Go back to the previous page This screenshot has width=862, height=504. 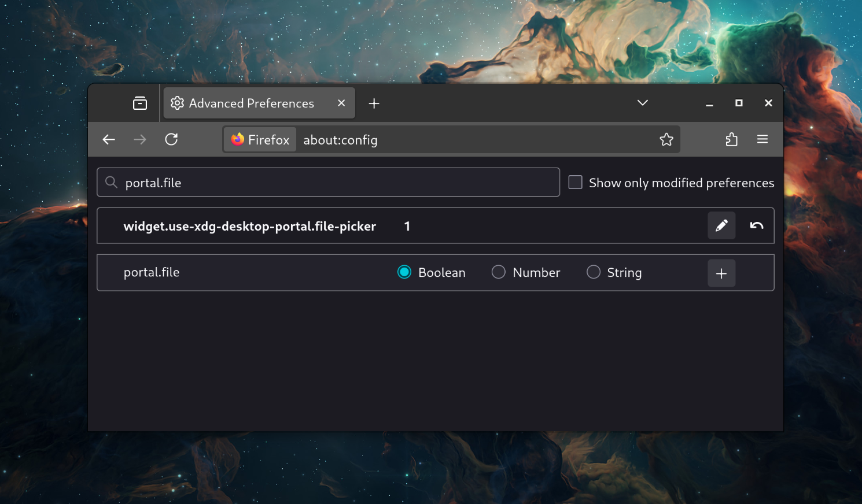point(109,139)
